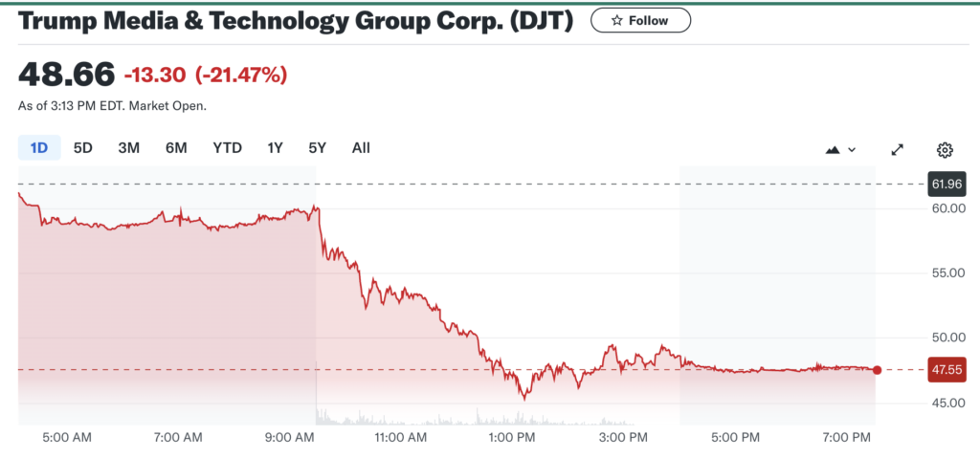The height and width of the screenshot is (458, 980).
Task: Click the Follow star button
Action: [640, 20]
